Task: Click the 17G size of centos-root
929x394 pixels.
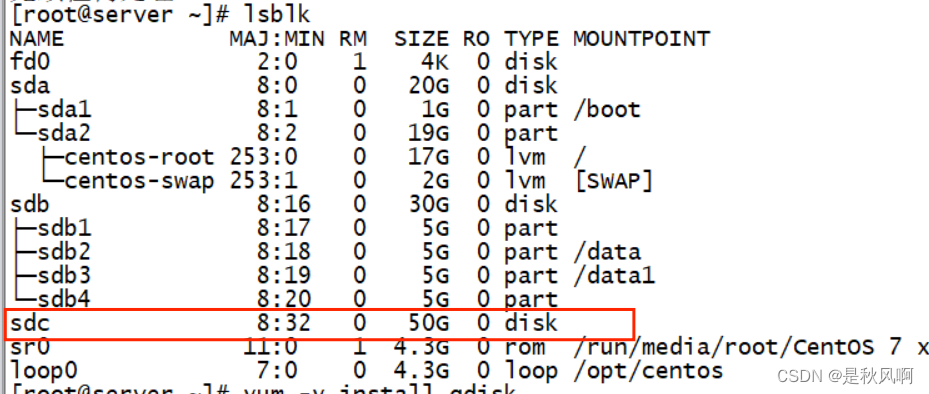Action: (x=428, y=156)
